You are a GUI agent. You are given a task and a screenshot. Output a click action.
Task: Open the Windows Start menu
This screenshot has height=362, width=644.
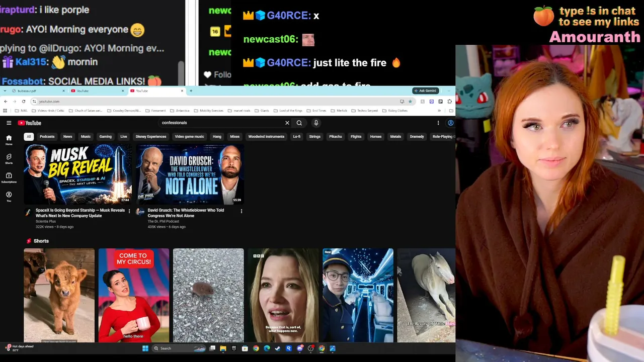[x=145, y=348]
